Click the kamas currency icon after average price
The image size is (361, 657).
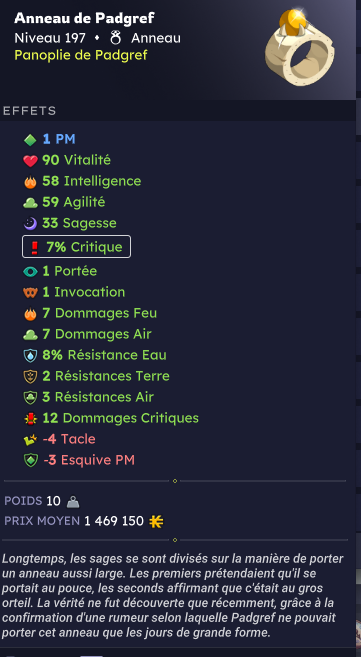[x=156, y=522]
